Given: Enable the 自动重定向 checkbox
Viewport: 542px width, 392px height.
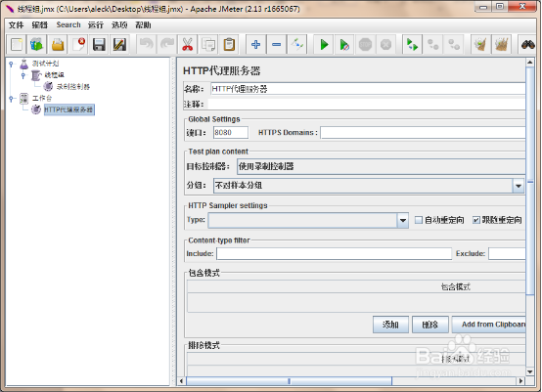Looking at the screenshot, I should pos(419,220).
